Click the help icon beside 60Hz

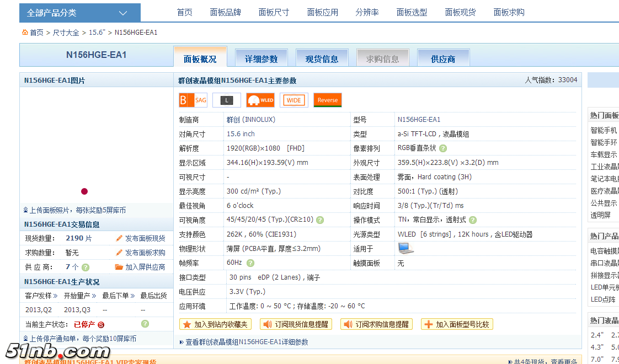(x=250, y=263)
